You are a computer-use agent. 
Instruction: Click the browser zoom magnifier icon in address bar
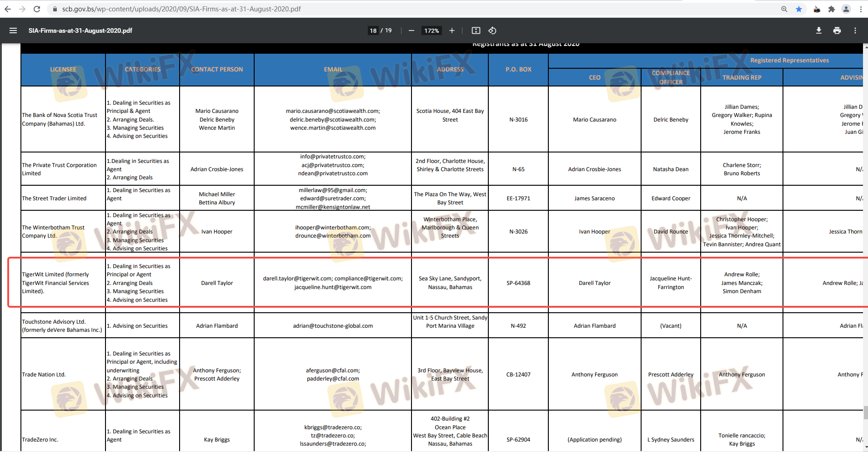pos(784,9)
